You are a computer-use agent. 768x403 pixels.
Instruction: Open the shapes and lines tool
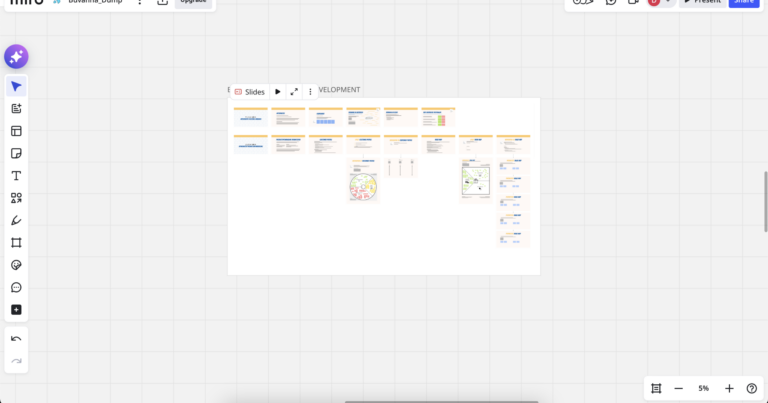click(x=16, y=198)
